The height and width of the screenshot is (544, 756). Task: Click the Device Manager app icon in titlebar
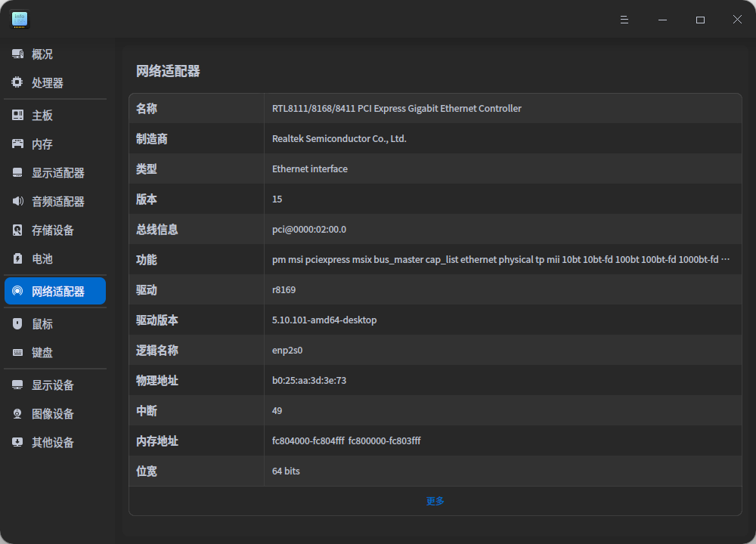(19, 20)
